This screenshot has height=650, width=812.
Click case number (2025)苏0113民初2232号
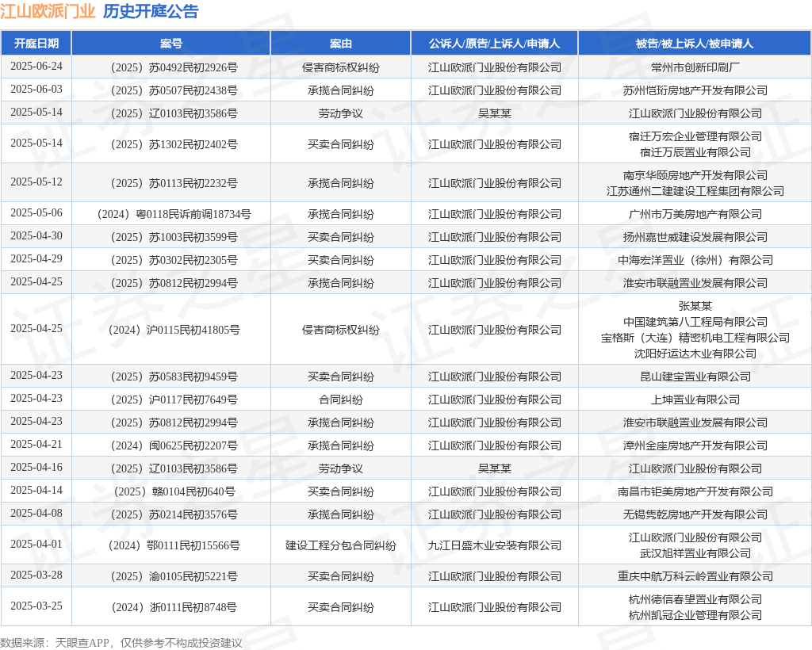[171, 183]
